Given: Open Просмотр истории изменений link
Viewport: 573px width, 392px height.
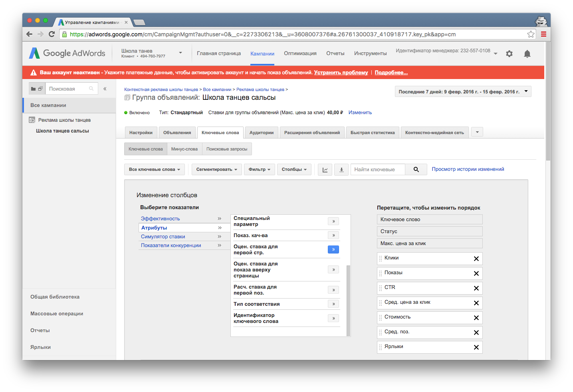Looking at the screenshot, I should point(468,169).
